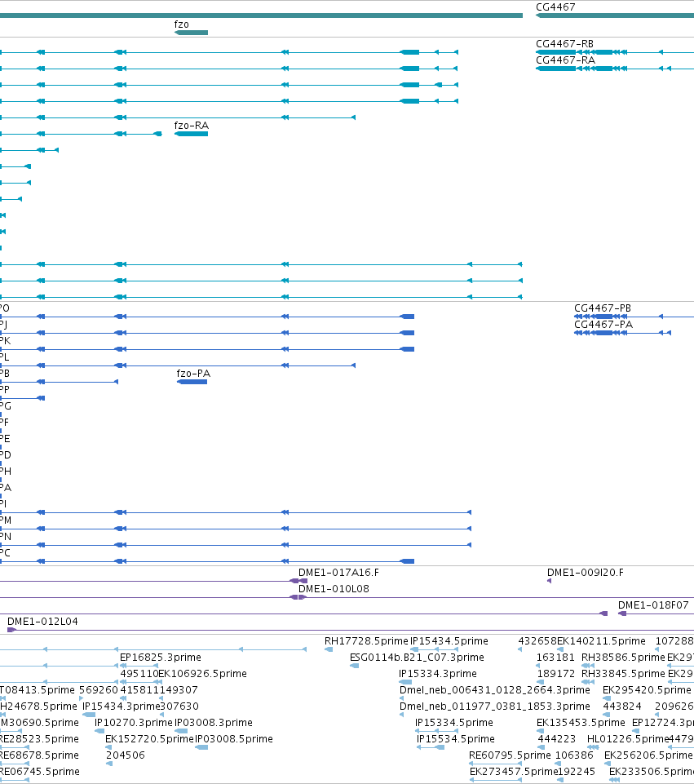This screenshot has width=694, height=784.
Task: Click the fzo gene feature label
Action: [181, 24]
